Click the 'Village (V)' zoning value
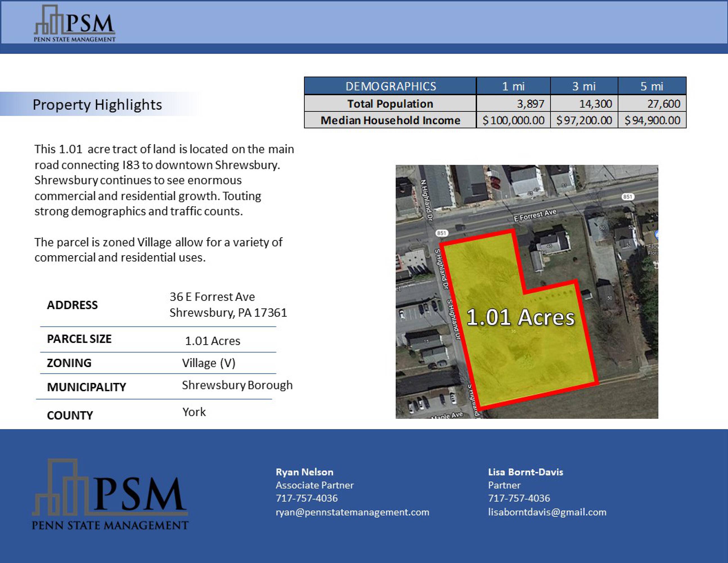The image size is (728, 563). (x=209, y=363)
